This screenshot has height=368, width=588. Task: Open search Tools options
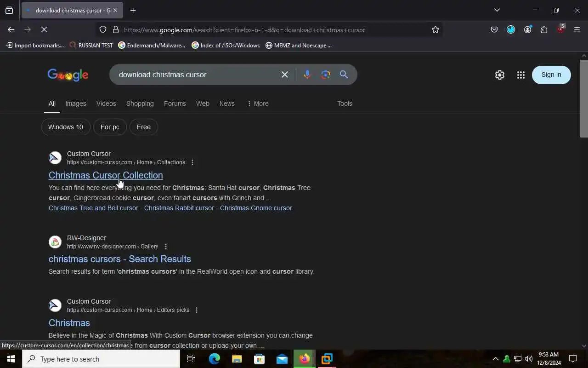(x=345, y=103)
